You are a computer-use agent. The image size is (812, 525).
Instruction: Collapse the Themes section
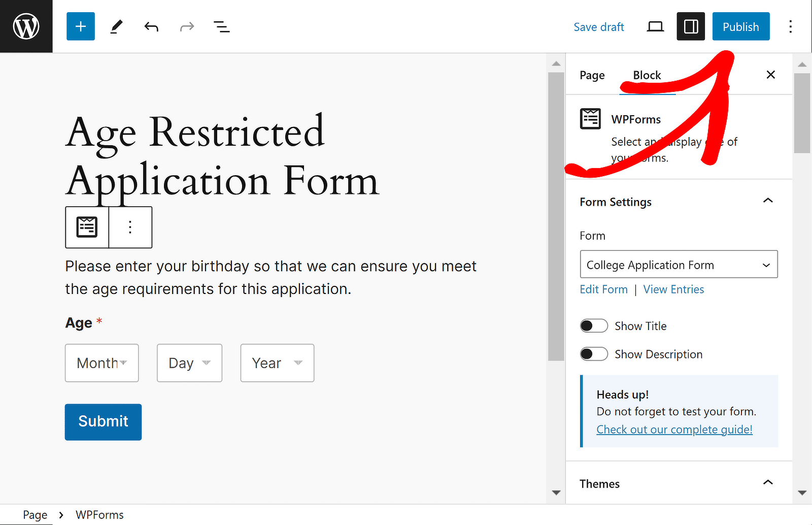coord(768,483)
